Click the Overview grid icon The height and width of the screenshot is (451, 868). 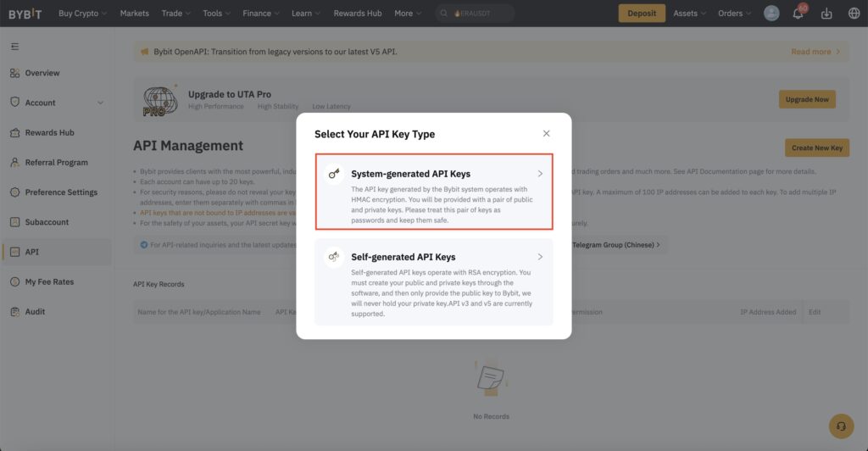pos(15,73)
